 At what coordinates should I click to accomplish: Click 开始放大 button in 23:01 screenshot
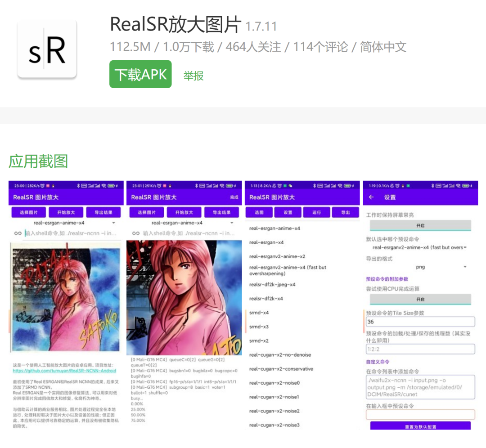(184, 212)
